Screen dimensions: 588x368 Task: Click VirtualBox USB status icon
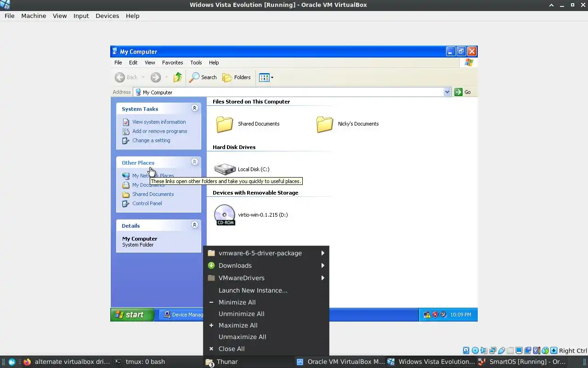[502, 351]
